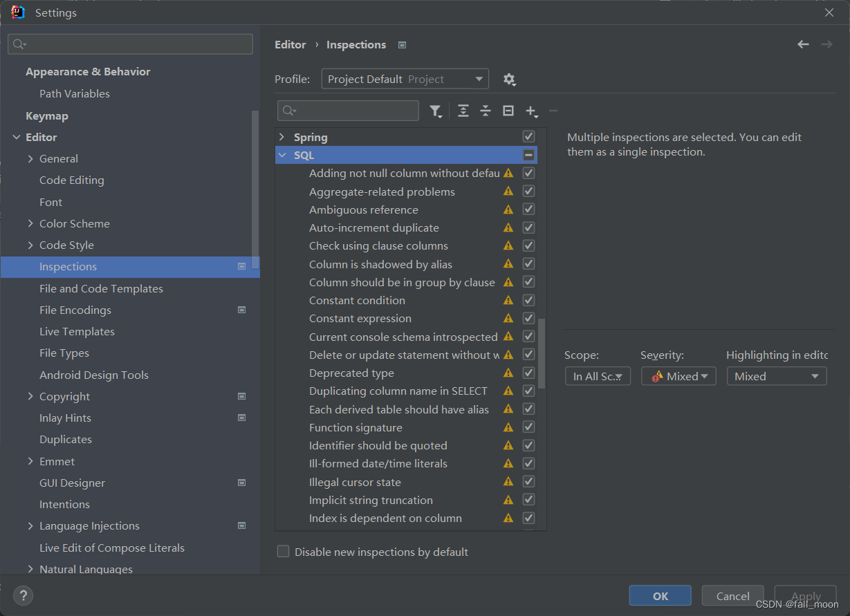Toggle the Spring inspections checkbox

click(x=528, y=136)
